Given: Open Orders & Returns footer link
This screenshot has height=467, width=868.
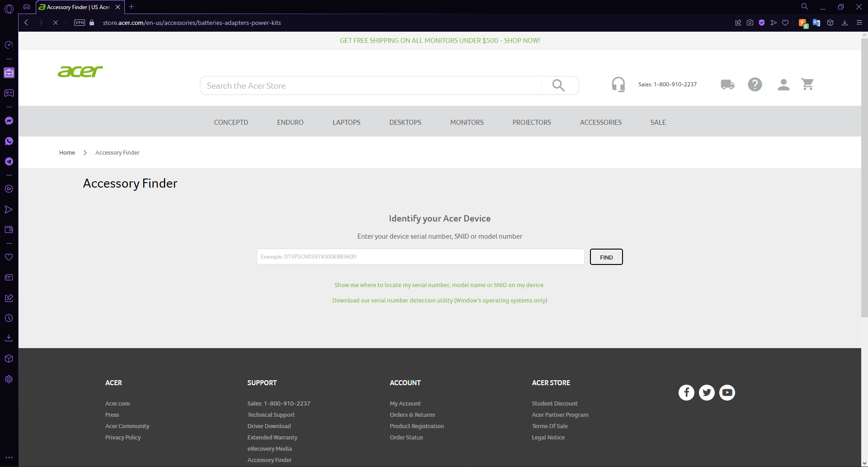Looking at the screenshot, I should click(x=412, y=415).
